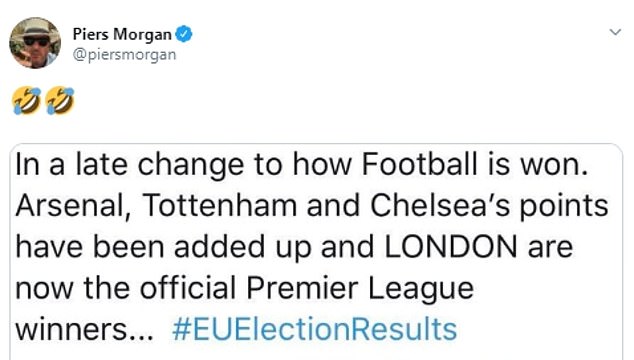
Task: Open the profile avatar photo
Action: 35,43
